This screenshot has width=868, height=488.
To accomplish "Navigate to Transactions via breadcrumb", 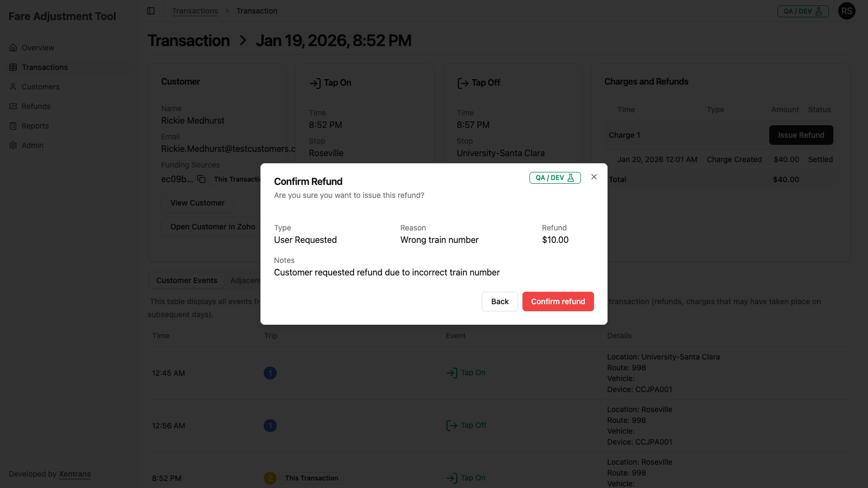I will (195, 11).
